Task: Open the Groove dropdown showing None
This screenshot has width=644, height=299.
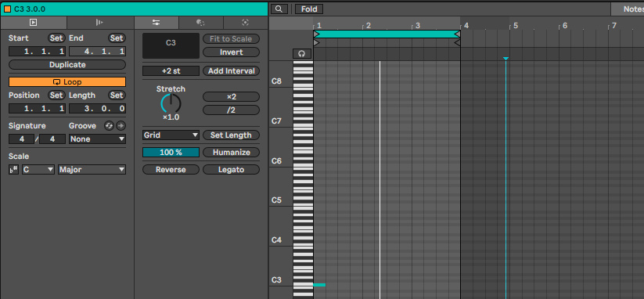Action: tap(97, 139)
